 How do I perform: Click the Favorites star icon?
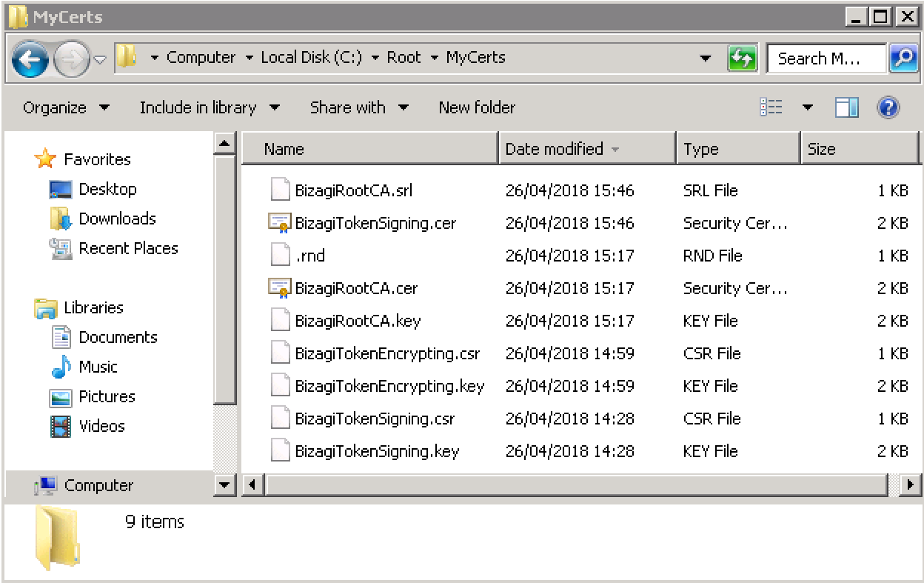pos(46,159)
